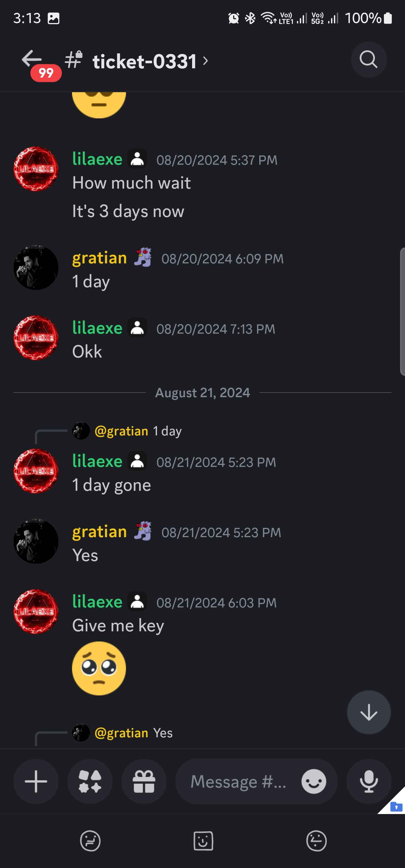Viewport: 405px width, 868px height.
Task: Open lilaexe's avatar on 5:37 PM message
Action: (x=36, y=169)
